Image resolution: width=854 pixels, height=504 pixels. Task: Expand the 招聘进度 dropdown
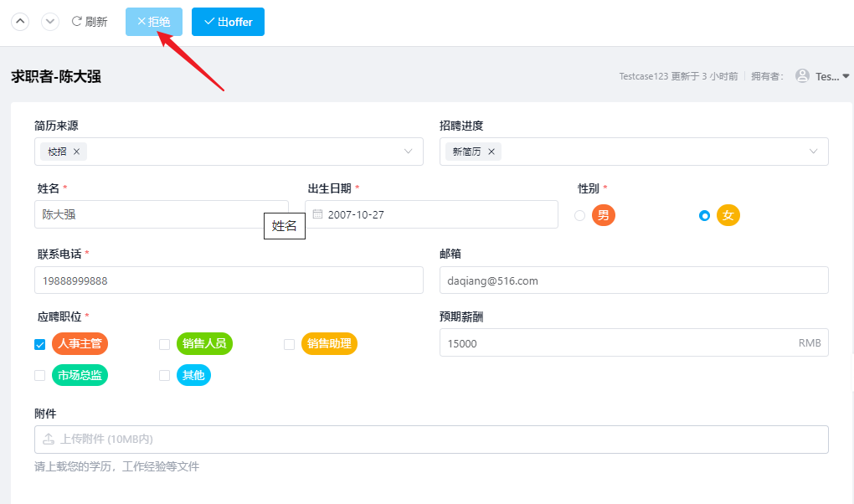tap(813, 152)
